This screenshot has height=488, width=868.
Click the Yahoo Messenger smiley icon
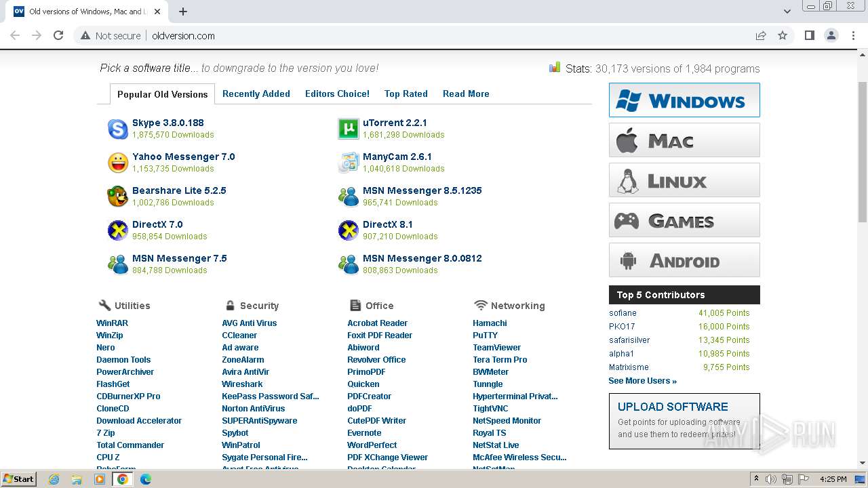(118, 163)
